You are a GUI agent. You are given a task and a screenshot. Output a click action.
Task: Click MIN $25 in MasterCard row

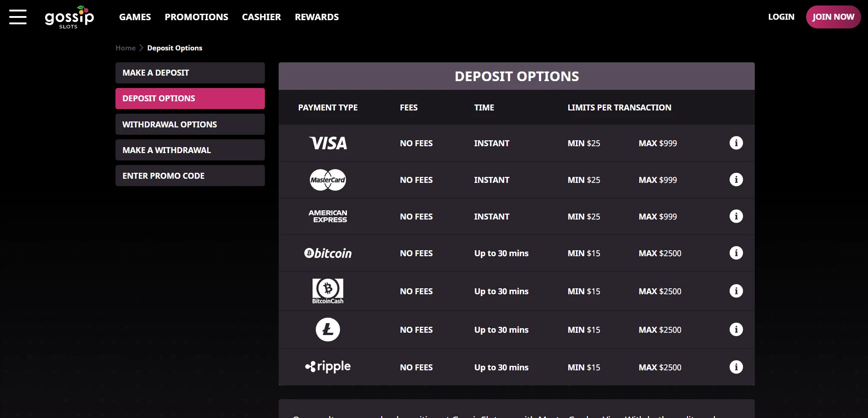pyautogui.click(x=583, y=180)
